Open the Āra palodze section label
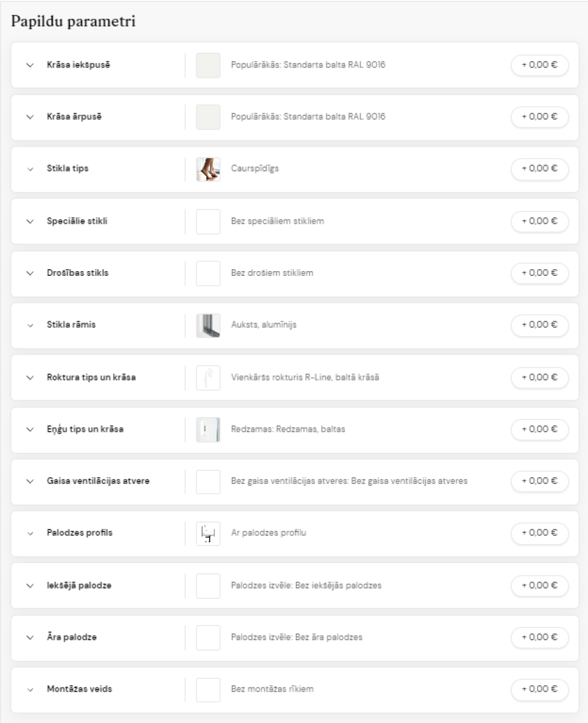This screenshot has width=588, height=723. (72, 637)
